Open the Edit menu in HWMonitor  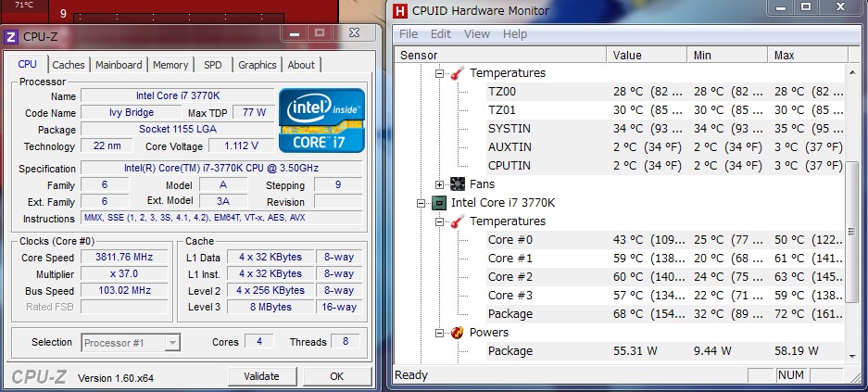[441, 33]
